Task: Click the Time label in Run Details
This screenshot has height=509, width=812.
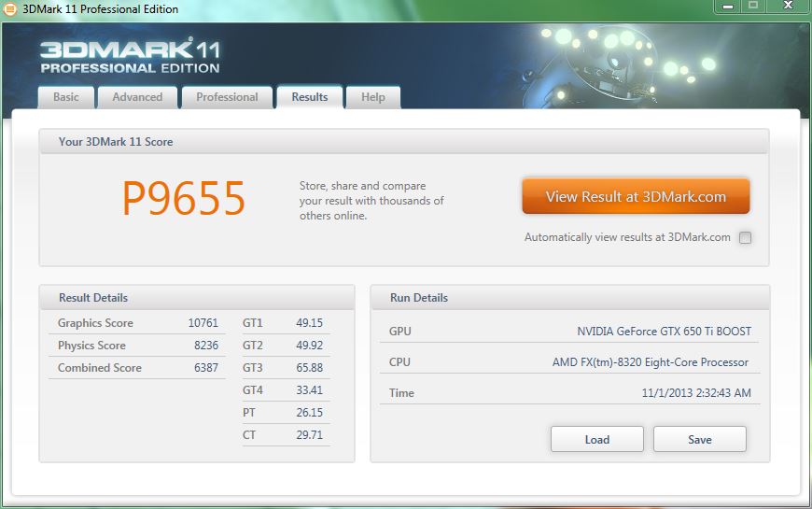Action: coord(401,393)
